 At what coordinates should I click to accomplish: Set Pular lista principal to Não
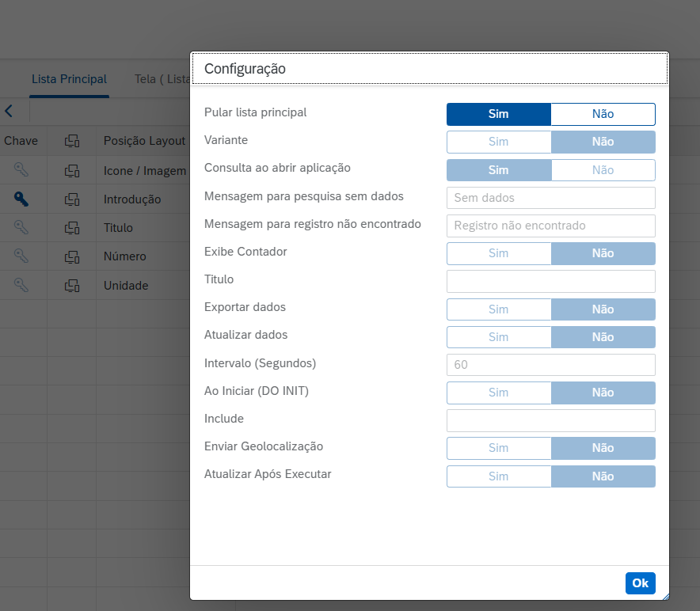[603, 114]
